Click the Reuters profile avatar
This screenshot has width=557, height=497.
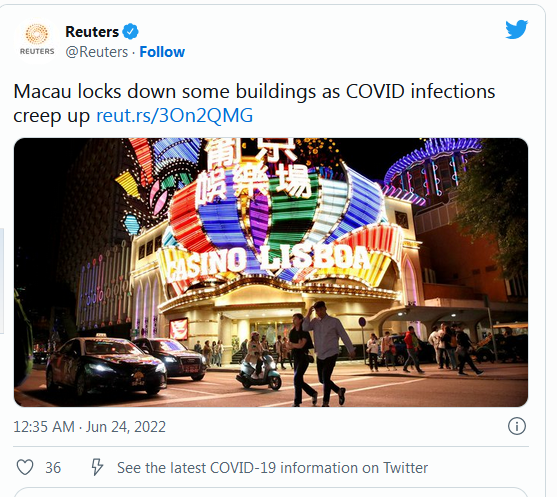(x=37, y=40)
